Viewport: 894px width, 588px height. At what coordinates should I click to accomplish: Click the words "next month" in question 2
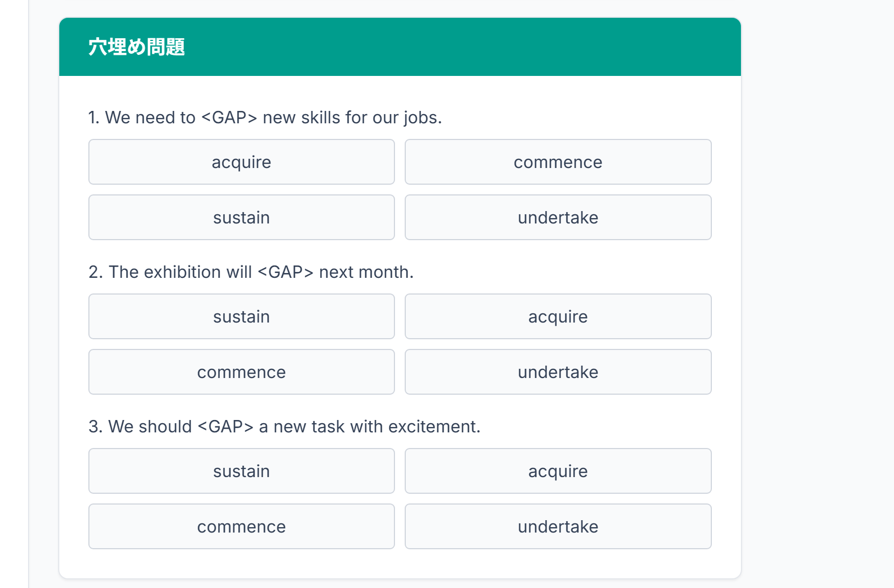(x=364, y=272)
